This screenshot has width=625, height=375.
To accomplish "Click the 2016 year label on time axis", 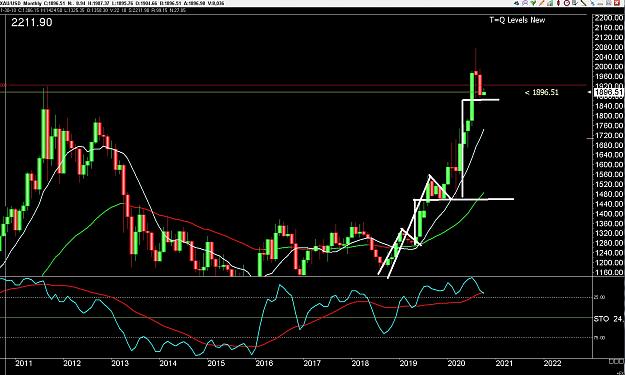I will [x=264, y=363].
